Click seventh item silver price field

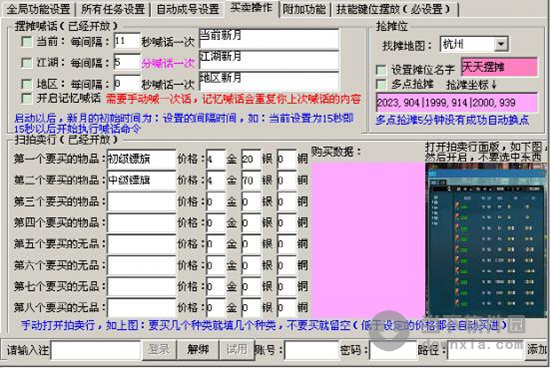(x=251, y=286)
